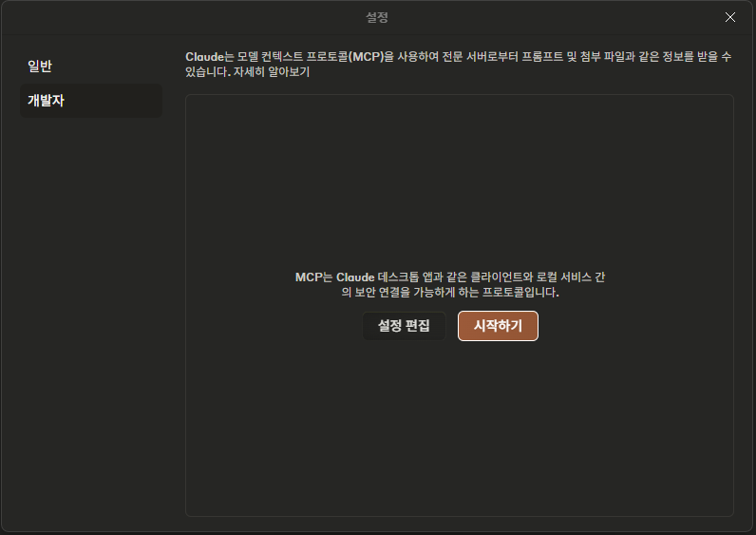Select the 개발자 tab in the sidebar
This screenshot has height=535, width=756.
pos(91,101)
